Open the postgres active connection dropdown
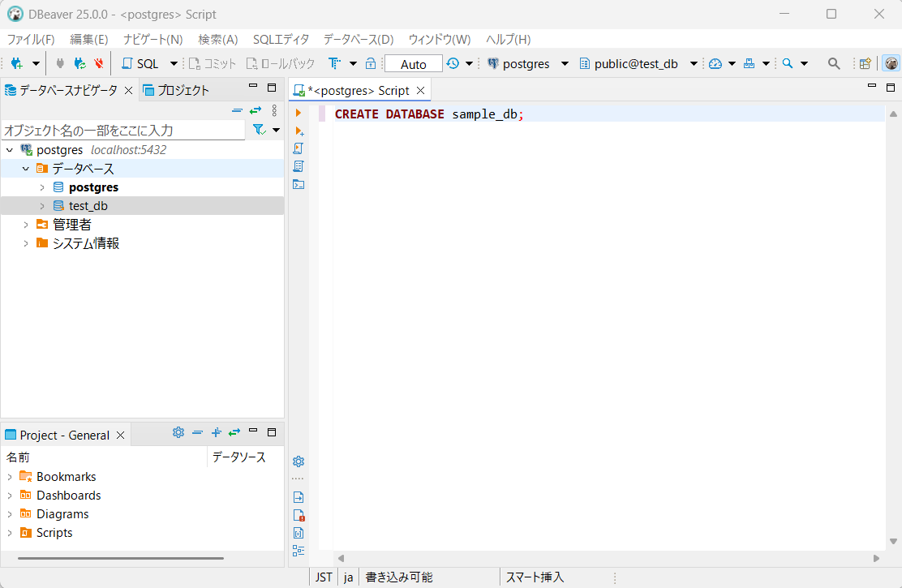This screenshot has height=588, width=902. coord(527,63)
